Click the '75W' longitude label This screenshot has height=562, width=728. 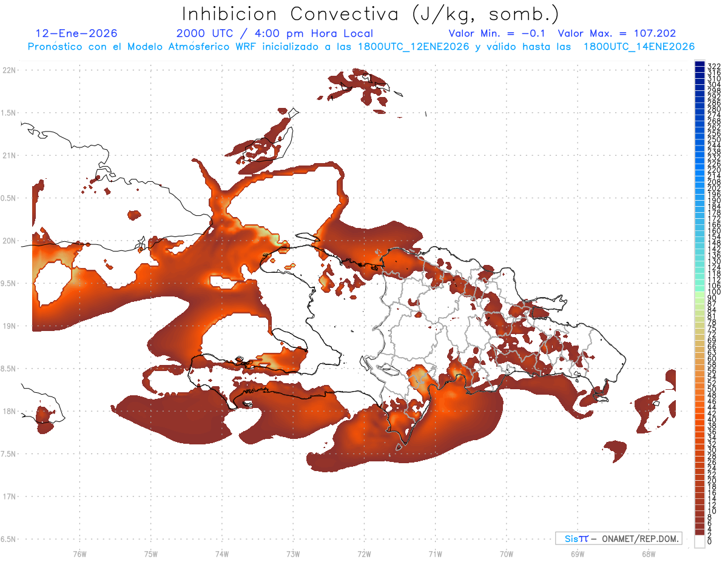click(x=150, y=553)
